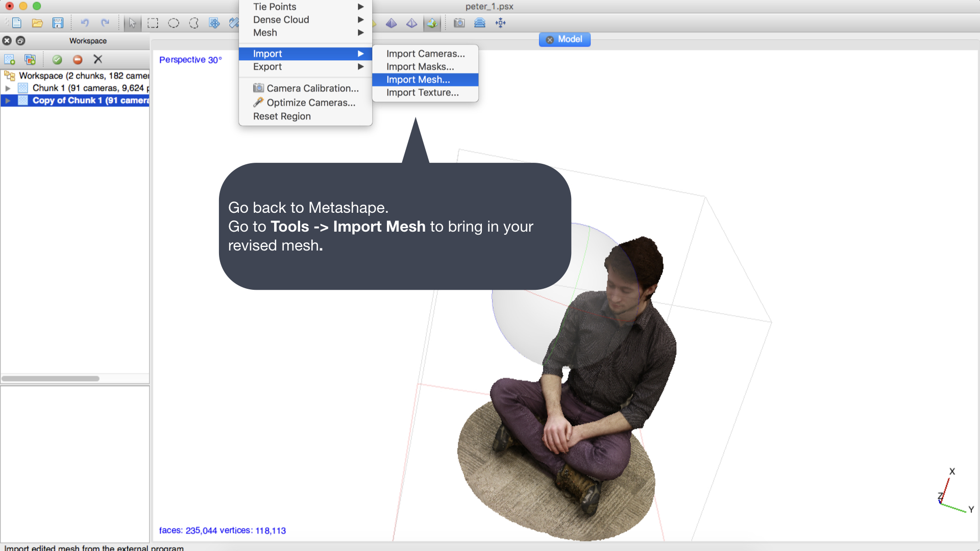Click the Add Photos icon

(30, 60)
